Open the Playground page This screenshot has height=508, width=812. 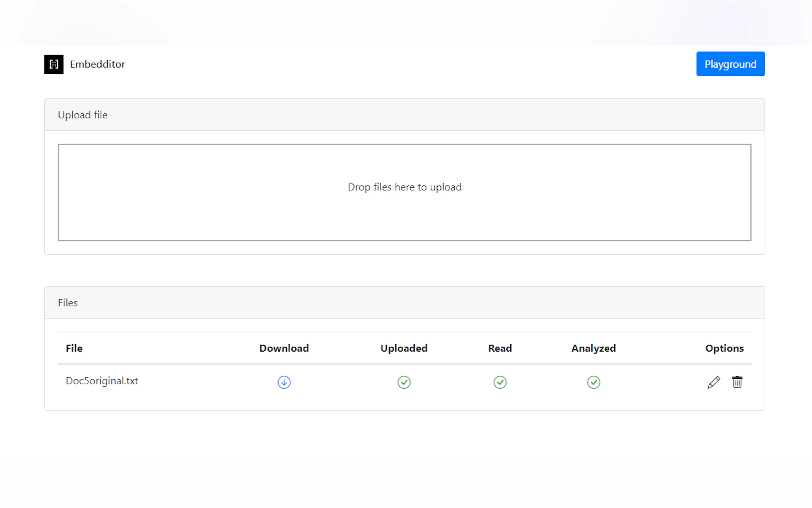(730, 64)
